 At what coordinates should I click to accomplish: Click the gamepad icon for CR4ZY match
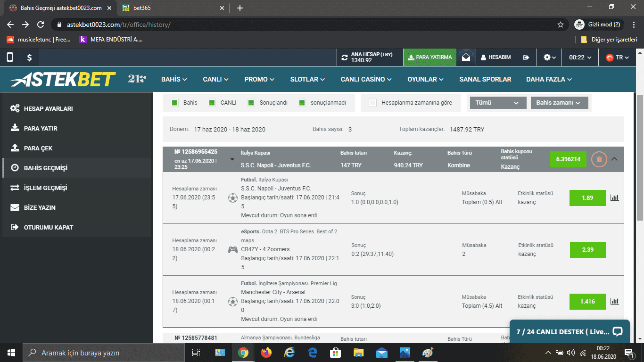tap(233, 250)
